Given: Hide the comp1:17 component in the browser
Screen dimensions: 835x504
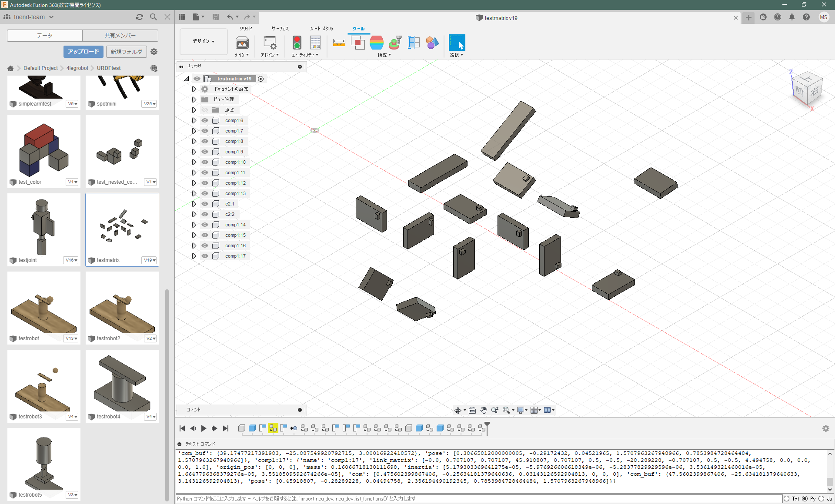Looking at the screenshot, I should (204, 256).
